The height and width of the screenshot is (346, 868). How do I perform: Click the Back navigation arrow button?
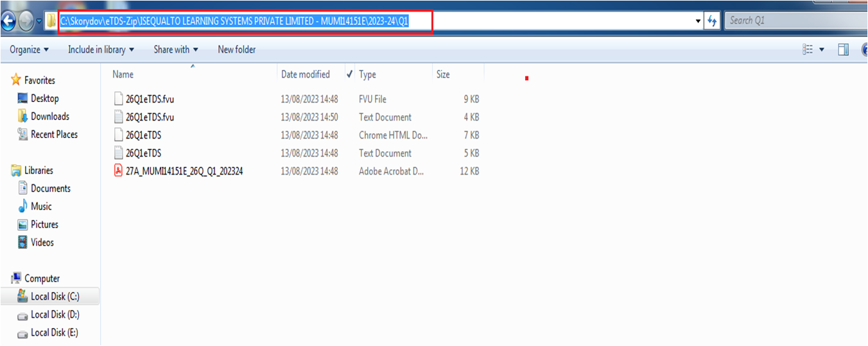[8, 22]
